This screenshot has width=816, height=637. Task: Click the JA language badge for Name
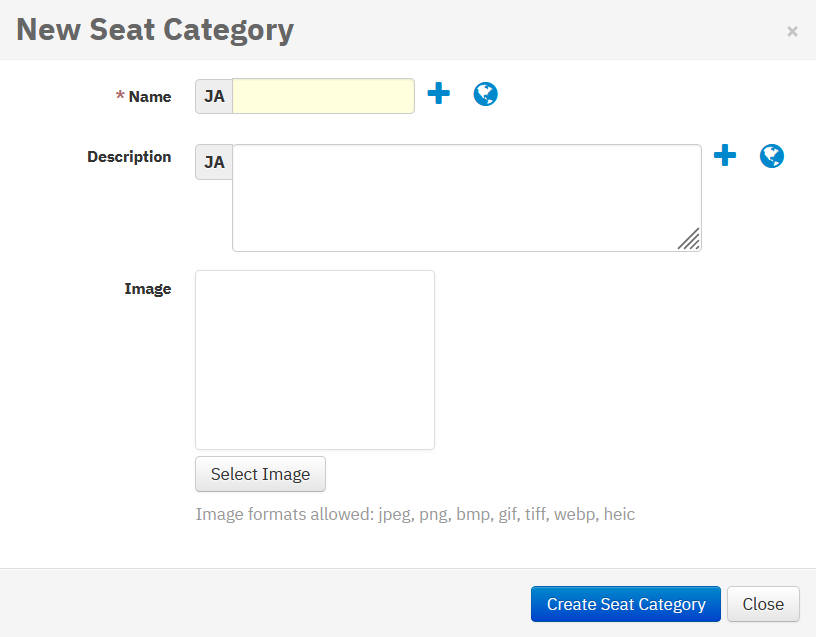(x=214, y=96)
